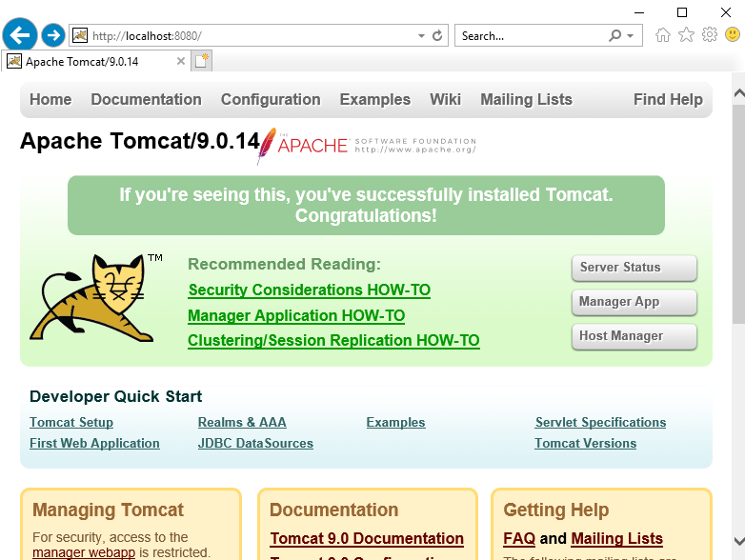Open Mailing Lists link under Getting Help
The height and width of the screenshot is (560, 745).
[x=616, y=538]
